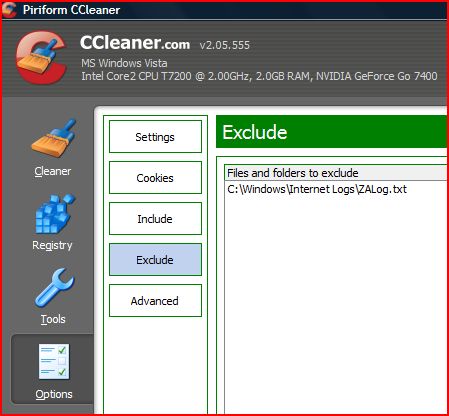The height and width of the screenshot is (416, 449).
Task: Select the highlighted Exclude page button
Action: tap(155, 260)
